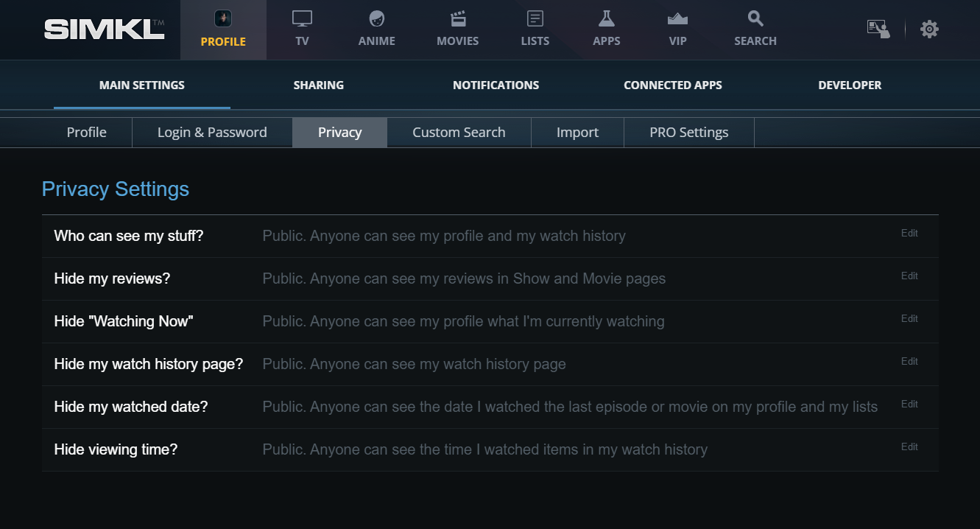Select the Login & Password sub-tab
This screenshot has width=980, height=529.
tap(212, 133)
